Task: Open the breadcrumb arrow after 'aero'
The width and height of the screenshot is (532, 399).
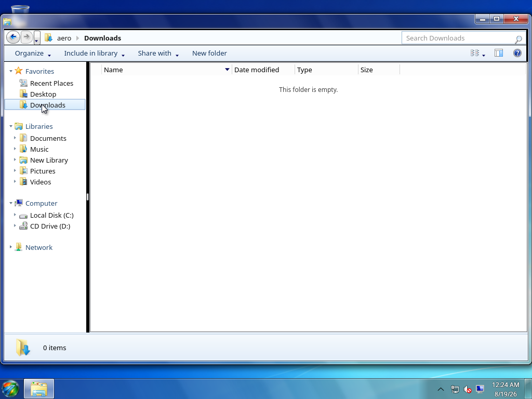Action: [x=78, y=38]
